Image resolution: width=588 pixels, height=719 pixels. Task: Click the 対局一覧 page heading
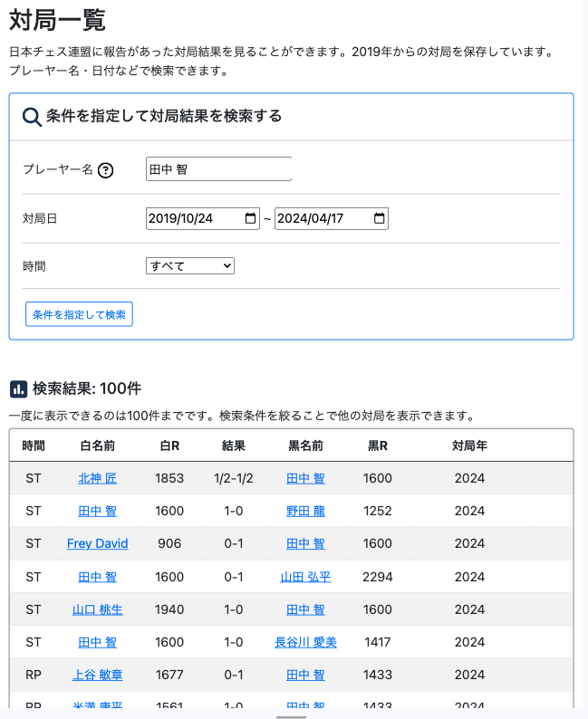click(57, 20)
